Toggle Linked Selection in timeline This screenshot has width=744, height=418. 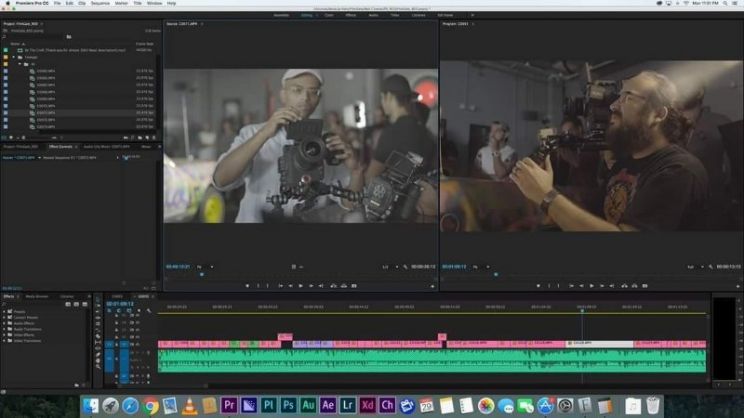(129, 311)
